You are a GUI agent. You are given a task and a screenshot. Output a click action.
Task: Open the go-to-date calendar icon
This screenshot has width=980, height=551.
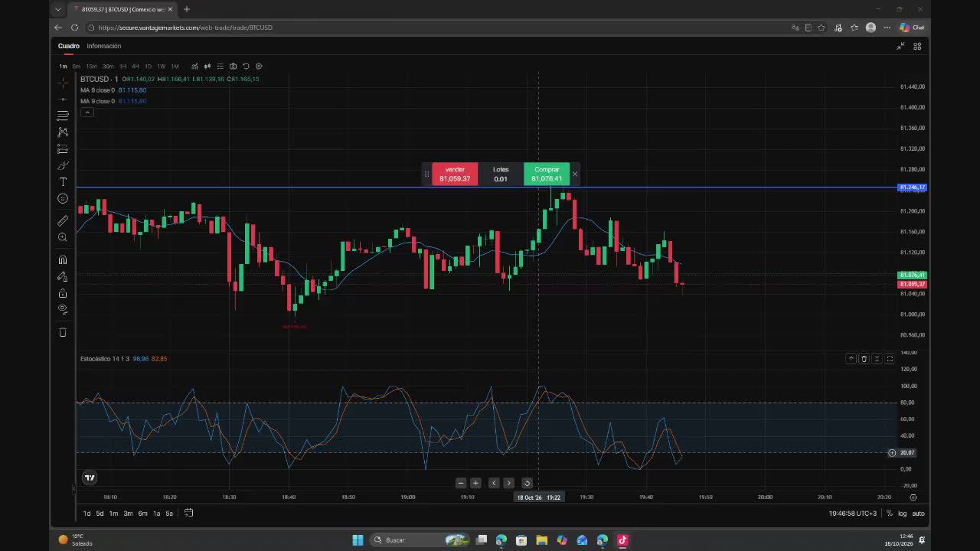[188, 513]
